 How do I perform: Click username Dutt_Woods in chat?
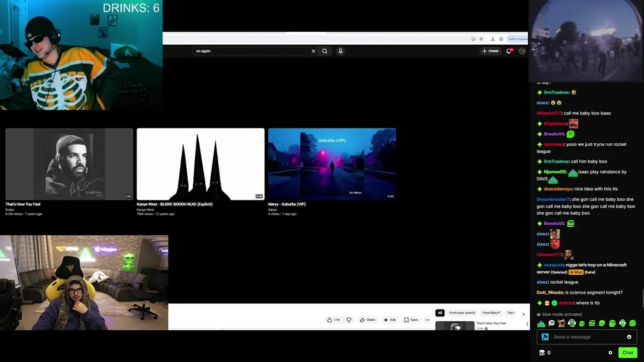[x=549, y=293]
